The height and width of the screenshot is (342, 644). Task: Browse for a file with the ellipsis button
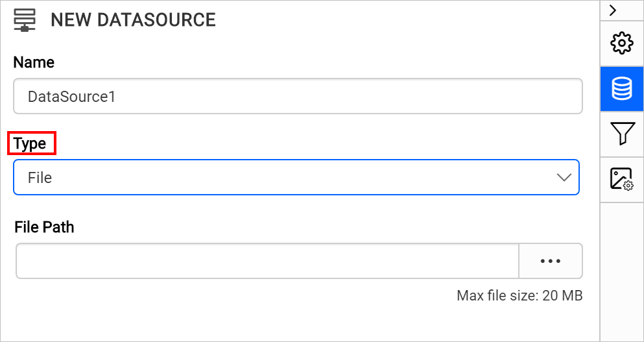tap(550, 261)
